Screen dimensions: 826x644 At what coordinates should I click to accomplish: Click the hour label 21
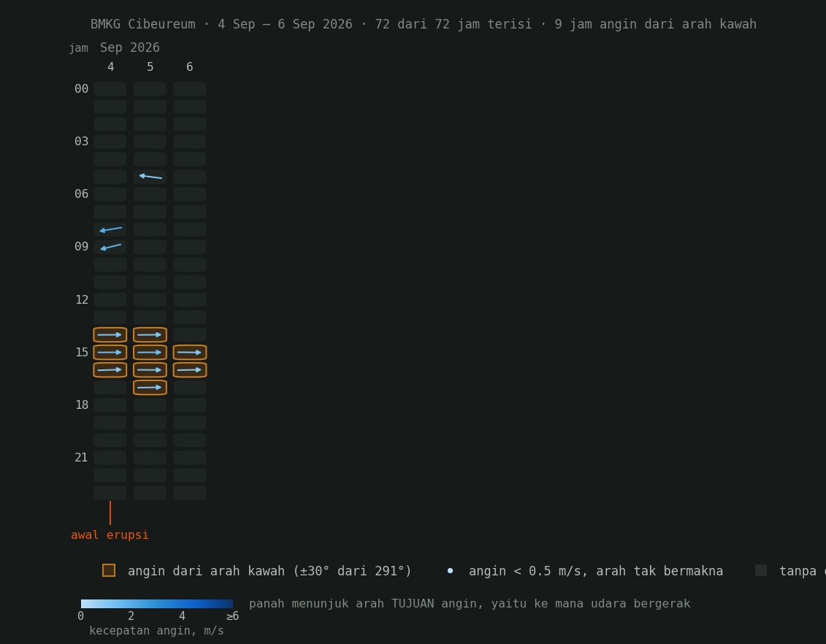82,458
